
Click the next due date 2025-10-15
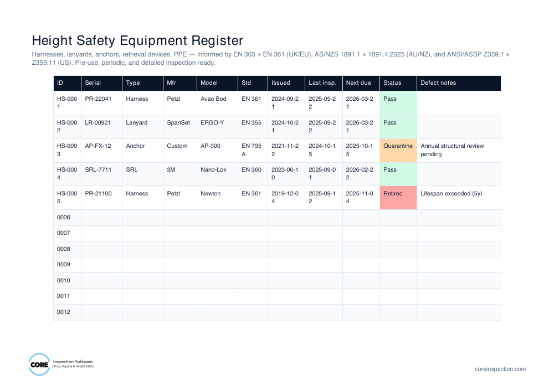tap(361, 151)
